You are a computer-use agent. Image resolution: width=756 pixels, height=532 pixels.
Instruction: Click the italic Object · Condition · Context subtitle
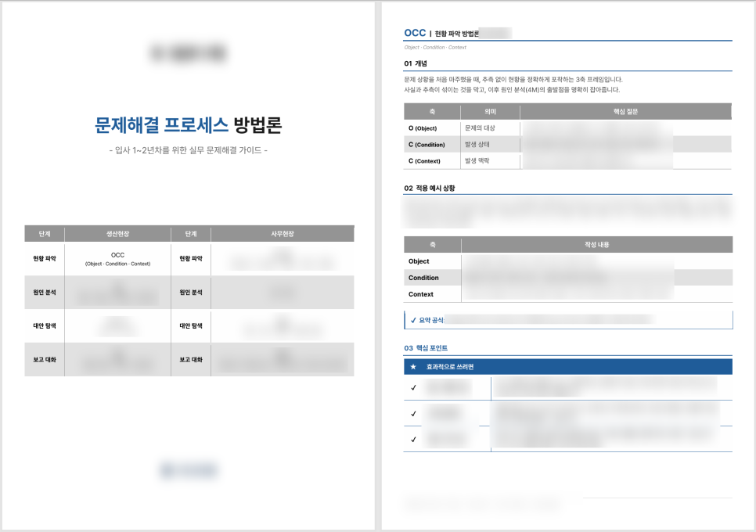(435, 47)
